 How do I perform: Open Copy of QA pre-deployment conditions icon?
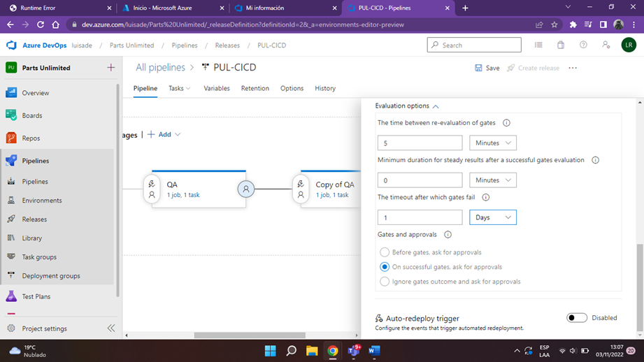point(301,189)
